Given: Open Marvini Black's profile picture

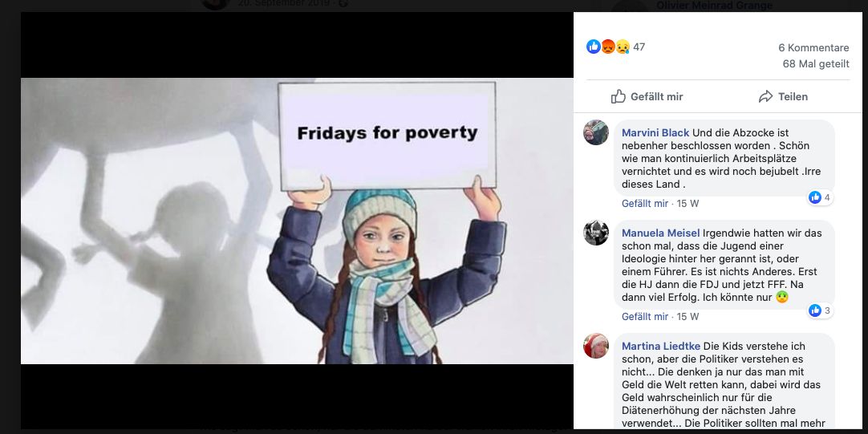Looking at the screenshot, I should [596, 132].
